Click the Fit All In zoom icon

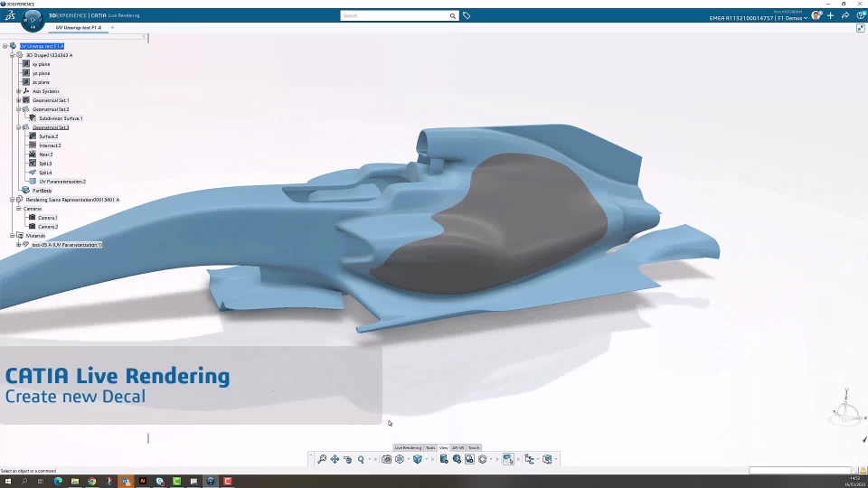coord(322,459)
